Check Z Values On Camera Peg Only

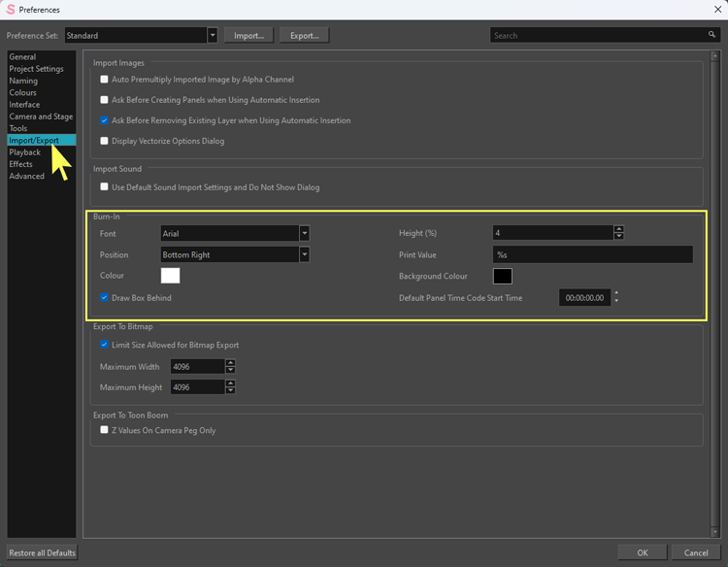105,430
